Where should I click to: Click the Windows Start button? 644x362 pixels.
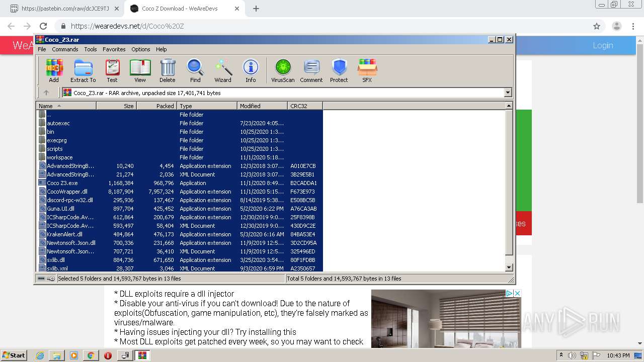click(14, 355)
